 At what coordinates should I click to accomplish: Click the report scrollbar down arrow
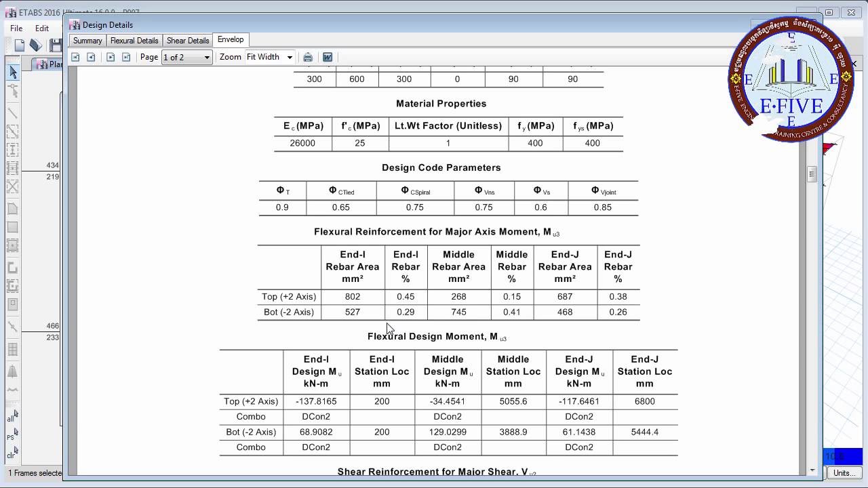coord(812,470)
